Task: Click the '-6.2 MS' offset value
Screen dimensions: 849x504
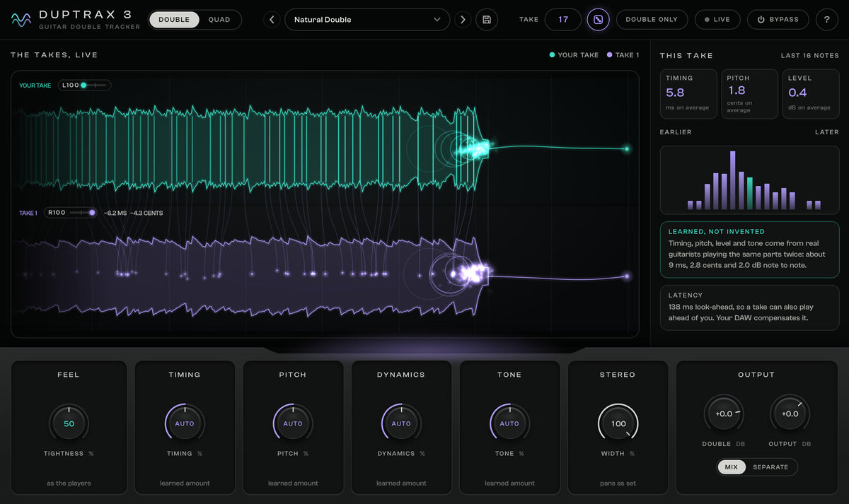Action: (115, 213)
